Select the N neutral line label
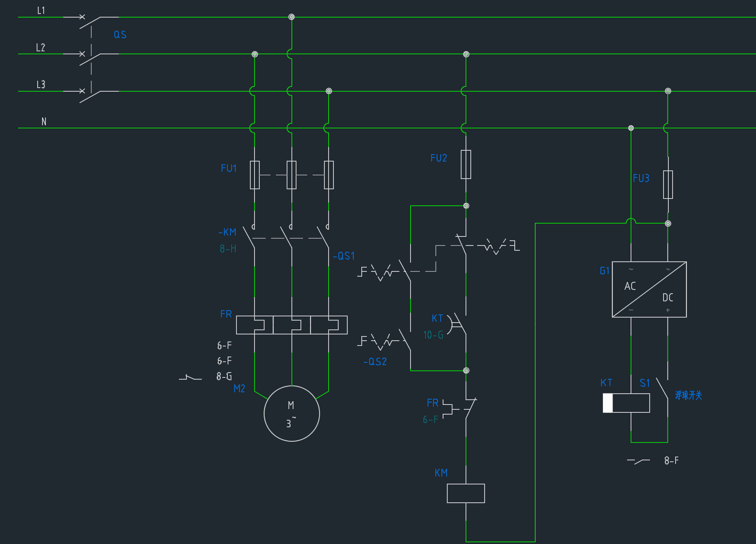The width and height of the screenshot is (756, 544). click(44, 122)
